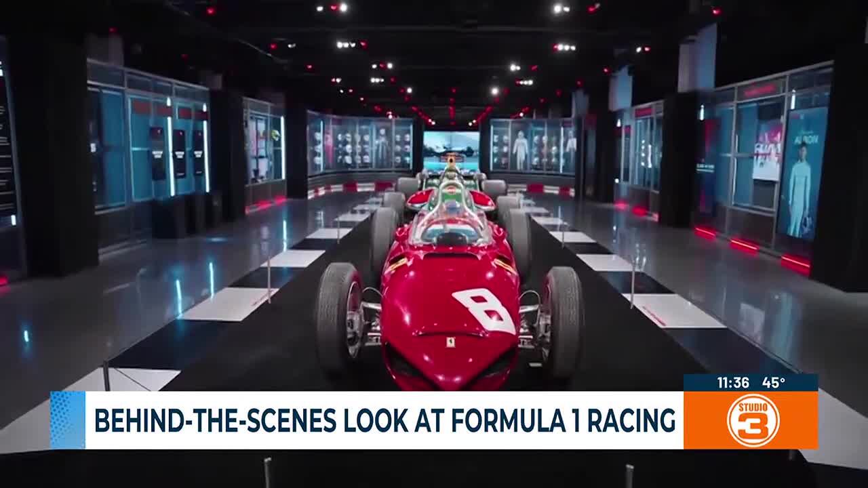The width and height of the screenshot is (868, 488).
Task: Select the BEHIND-THE-SCENES LOOK headline text
Action: [x=384, y=418]
